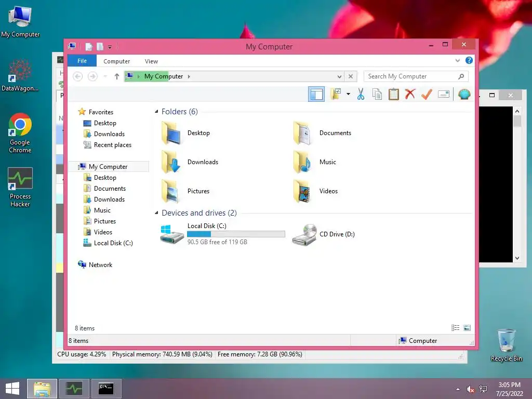
Task: Click the Copy icon in toolbar
Action: point(377,94)
